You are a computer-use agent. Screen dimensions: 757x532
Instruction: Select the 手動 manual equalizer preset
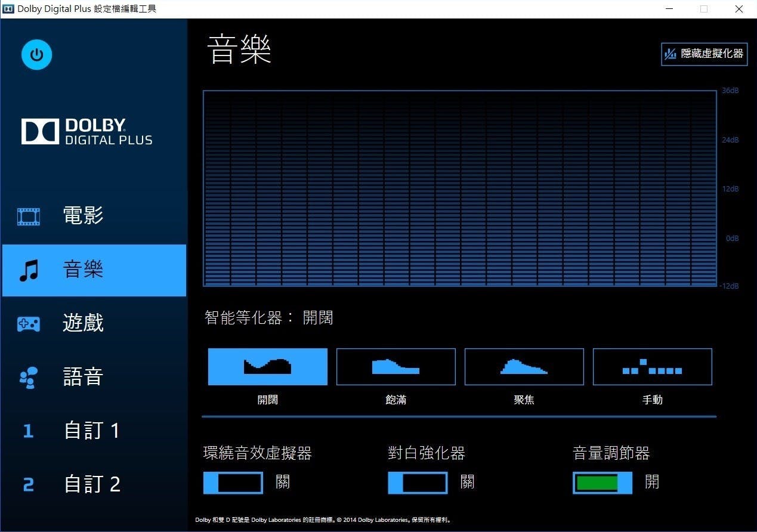tap(652, 366)
